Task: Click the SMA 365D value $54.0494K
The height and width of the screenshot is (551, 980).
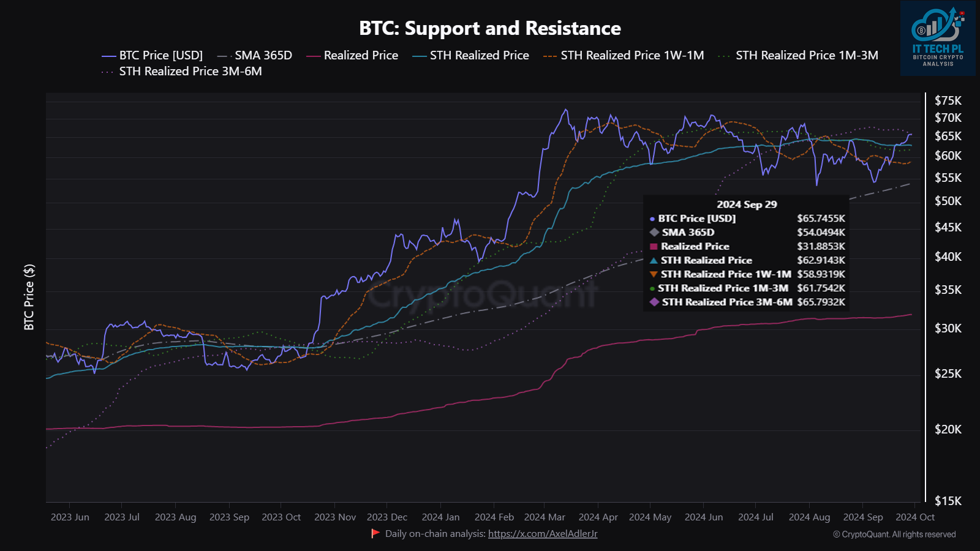Action: point(821,233)
